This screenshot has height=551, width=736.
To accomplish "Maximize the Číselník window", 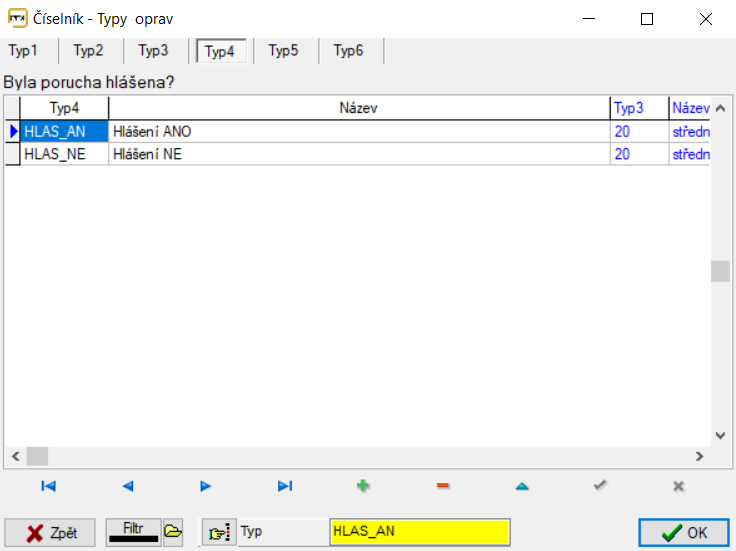I will coord(647,19).
